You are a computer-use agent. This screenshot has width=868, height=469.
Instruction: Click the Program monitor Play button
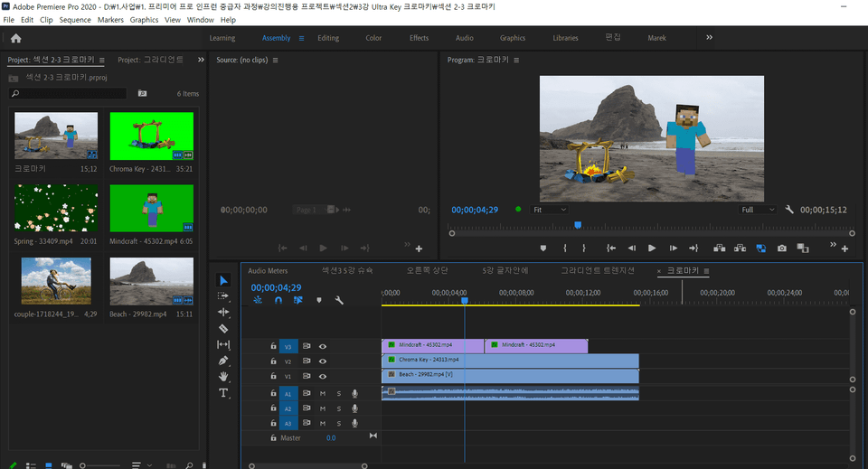[652, 249]
